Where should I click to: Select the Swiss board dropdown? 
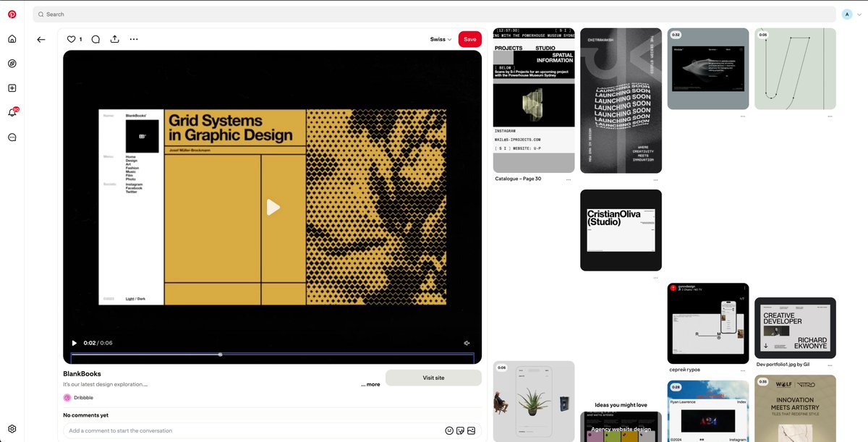[441, 39]
